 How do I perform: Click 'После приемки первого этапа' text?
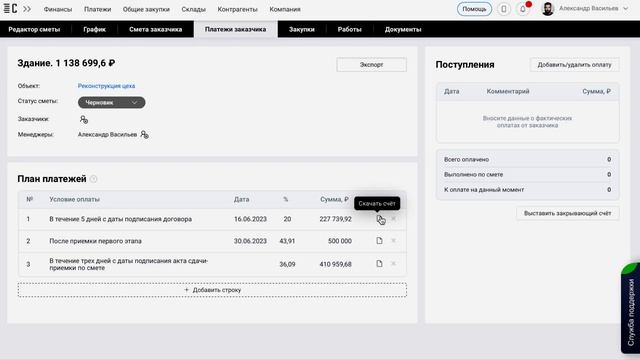pyautogui.click(x=96, y=241)
